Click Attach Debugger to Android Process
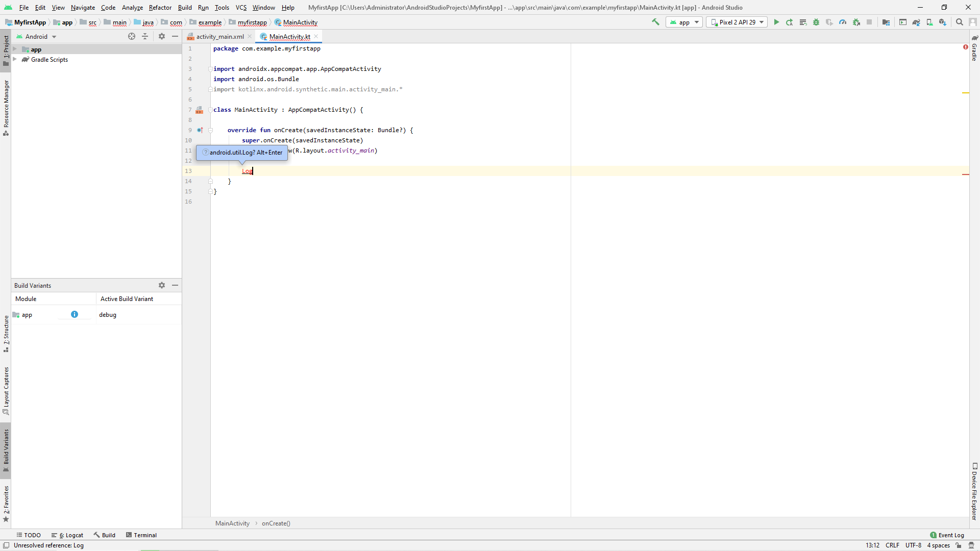This screenshot has width=980, height=551. click(x=856, y=22)
